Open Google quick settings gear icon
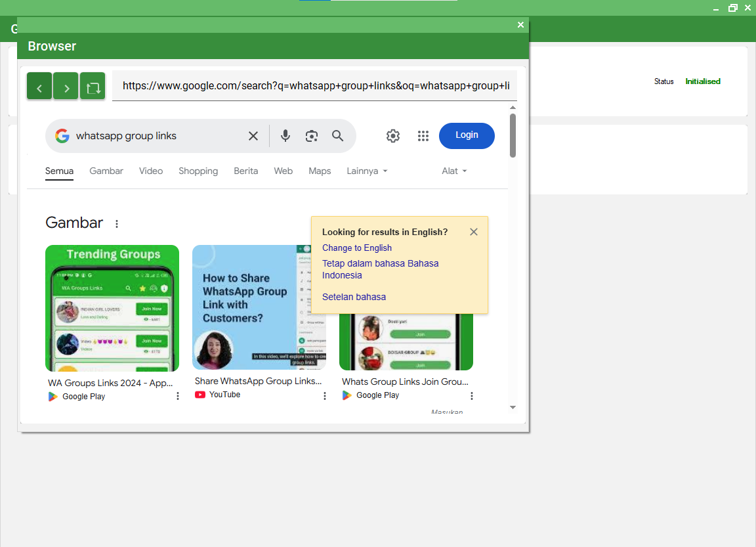The width and height of the screenshot is (756, 547). coord(393,136)
